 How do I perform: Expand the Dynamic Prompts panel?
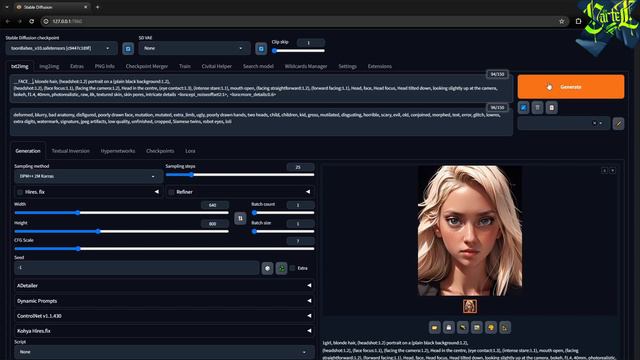164,301
